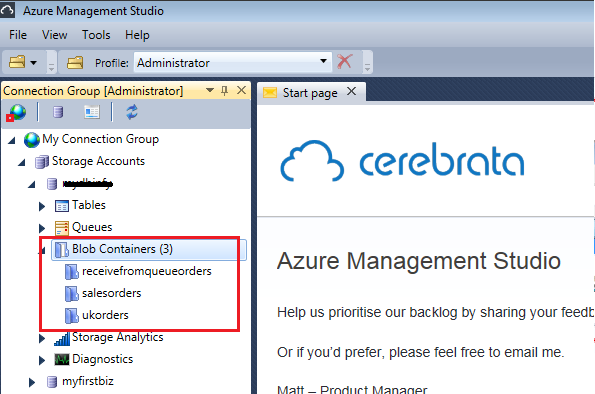The image size is (595, 394).
Task: Click the salesorders container icon
Action: [72, 294]
